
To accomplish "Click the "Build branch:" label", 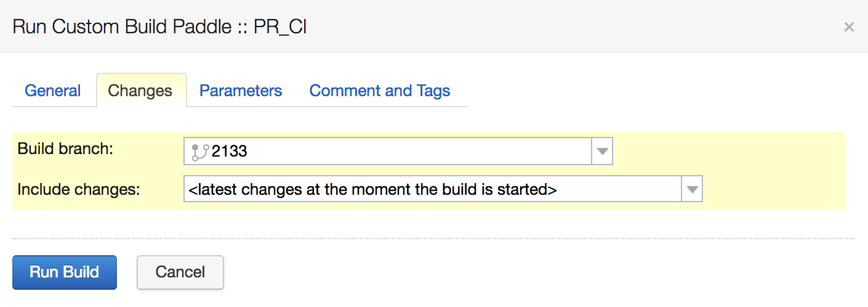I will pos(65,149).
